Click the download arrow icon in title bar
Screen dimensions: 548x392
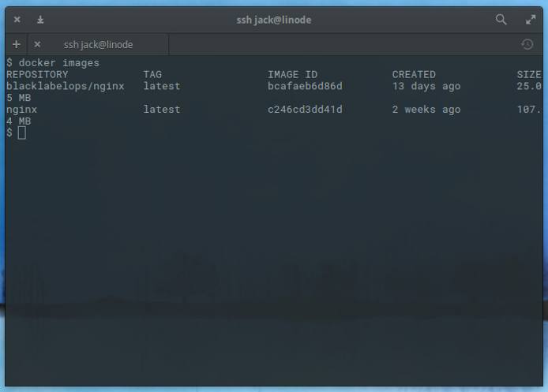point(40,20)
